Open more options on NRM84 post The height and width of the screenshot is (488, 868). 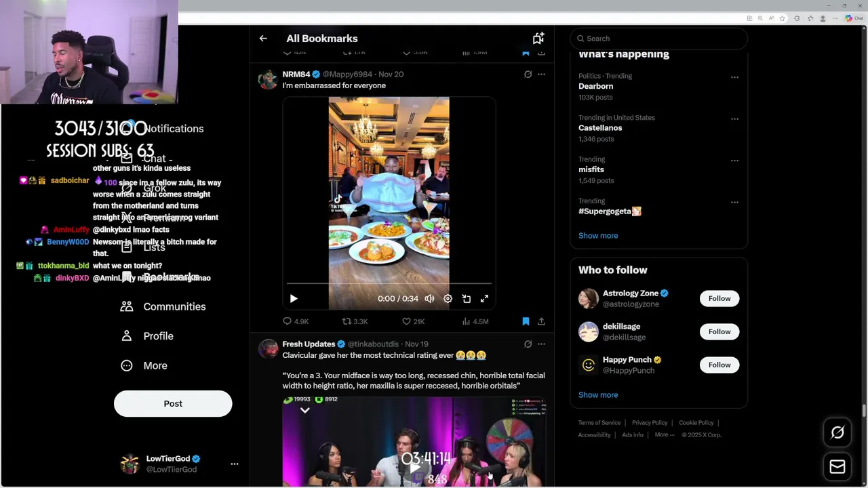coord(541,75)
